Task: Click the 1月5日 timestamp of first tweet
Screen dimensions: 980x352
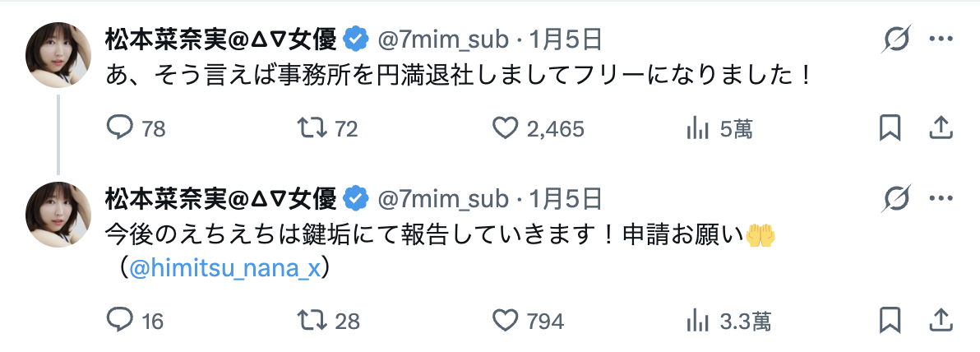Action: [568, 39]
